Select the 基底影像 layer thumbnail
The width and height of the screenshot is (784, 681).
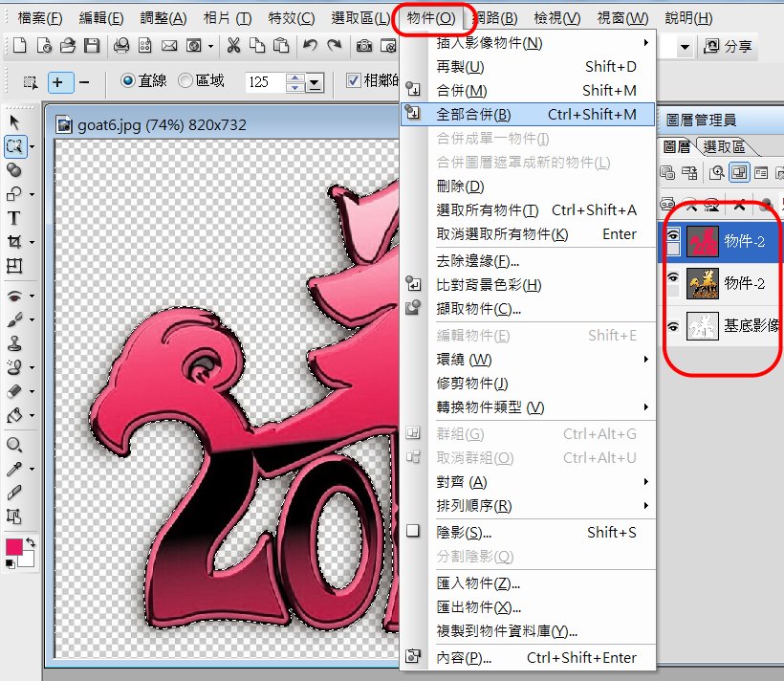(703, 326)
